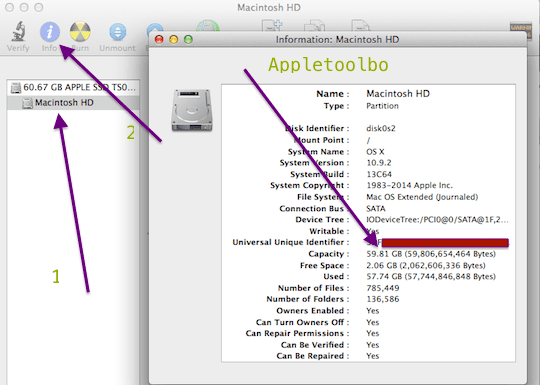540x385 pixels.
Task: Select the System Name value OS X
Action: tap(375, 152)
